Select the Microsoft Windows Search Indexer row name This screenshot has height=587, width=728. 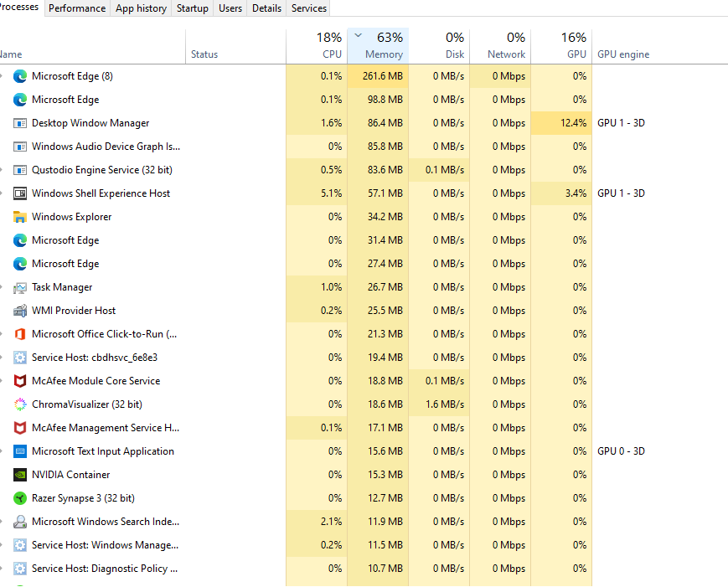(106, 522)
